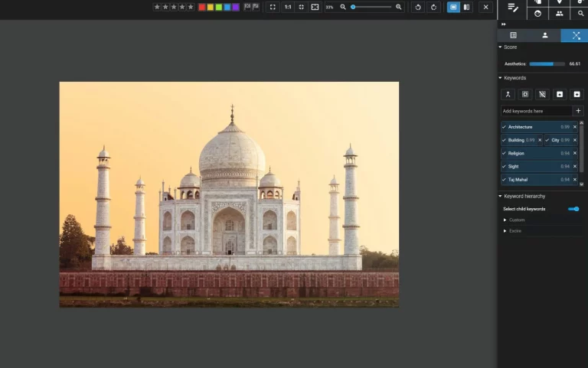The image size is (588, 368).
Task: Click the Taj Mahal photo
Action: [x=229, y=194]
